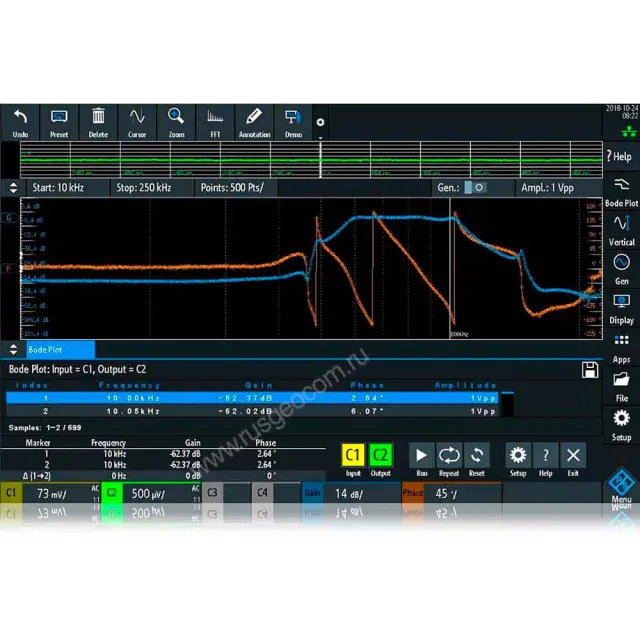
Task: Click the Reset button
Action: (477, 458)
